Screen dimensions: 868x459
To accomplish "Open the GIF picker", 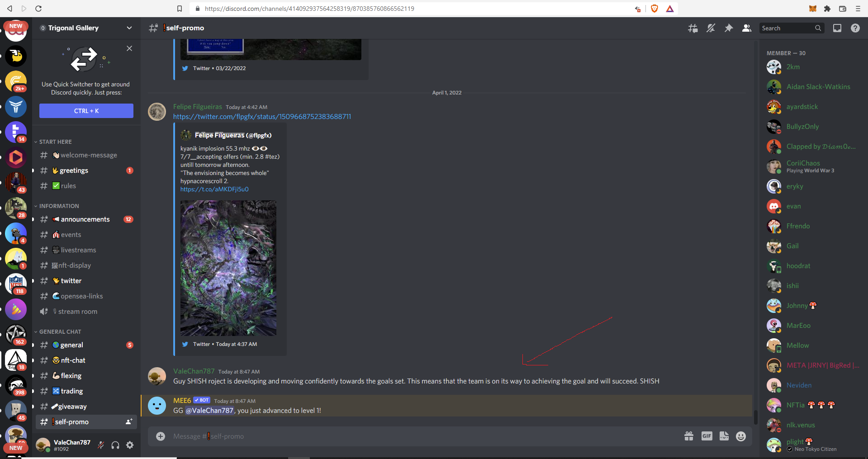I will pyautogui.click(x=707, y=436).
